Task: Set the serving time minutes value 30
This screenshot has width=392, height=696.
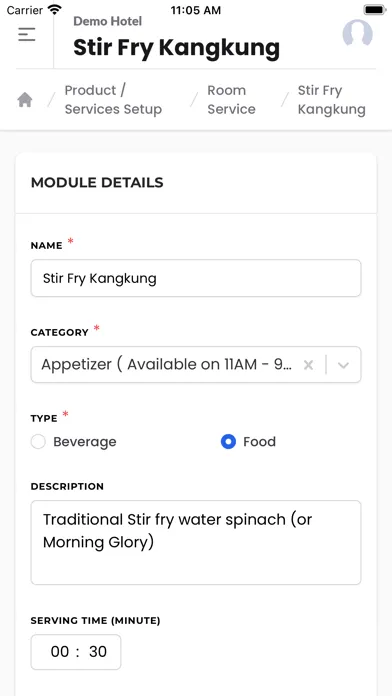Action: coord(98,652)
